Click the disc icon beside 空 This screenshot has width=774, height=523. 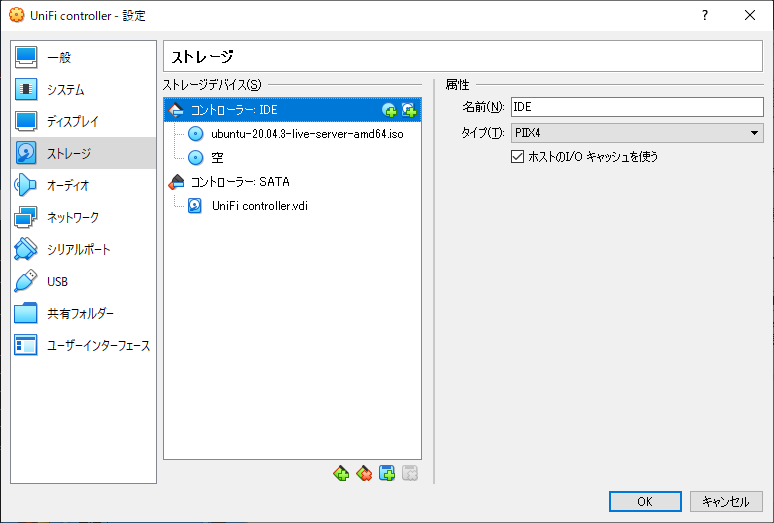click(x=195, y=157)
